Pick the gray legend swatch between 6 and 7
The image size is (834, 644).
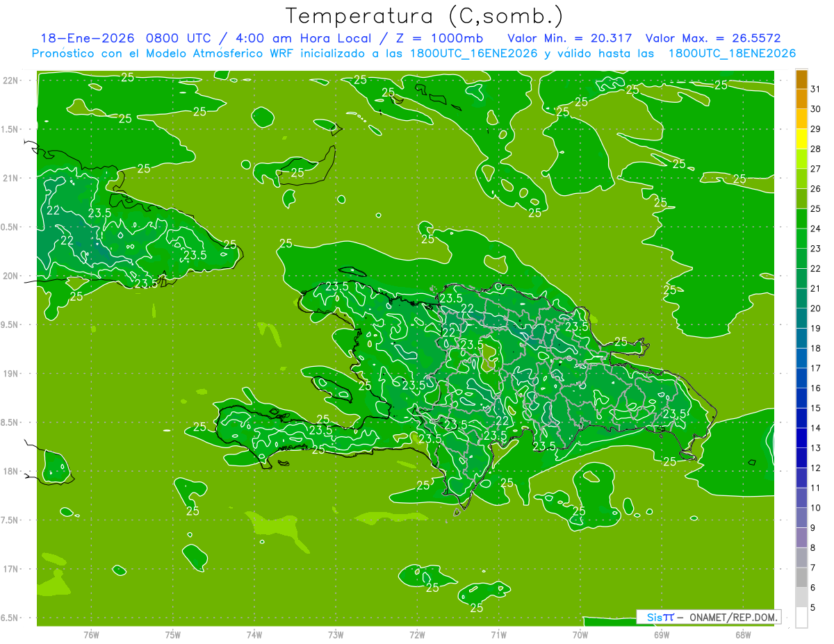pyautogui.click(x=801, y=578)
